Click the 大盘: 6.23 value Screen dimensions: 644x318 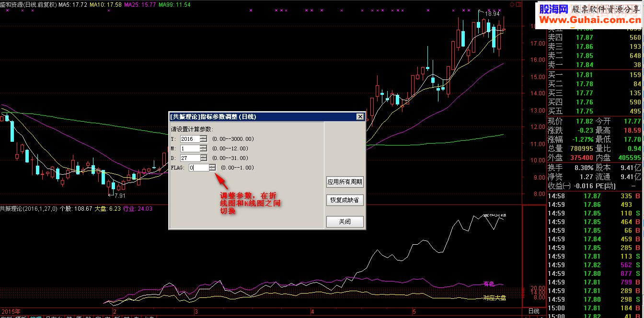[108, 209]
